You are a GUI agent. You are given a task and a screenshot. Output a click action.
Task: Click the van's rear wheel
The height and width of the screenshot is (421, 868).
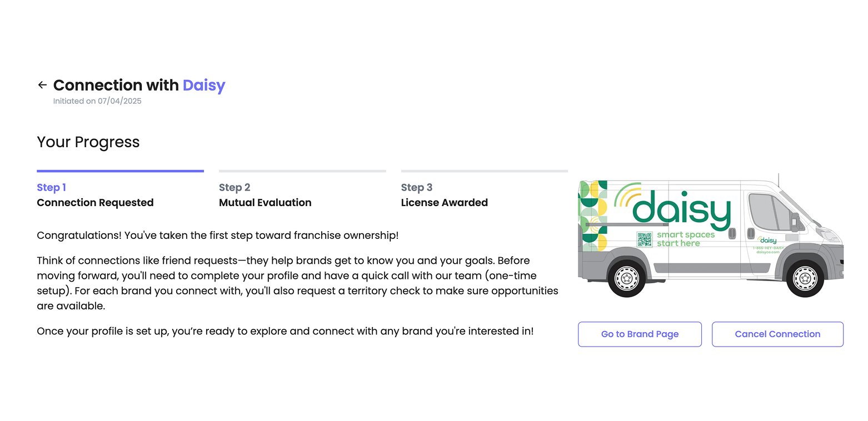click(627, 277)
